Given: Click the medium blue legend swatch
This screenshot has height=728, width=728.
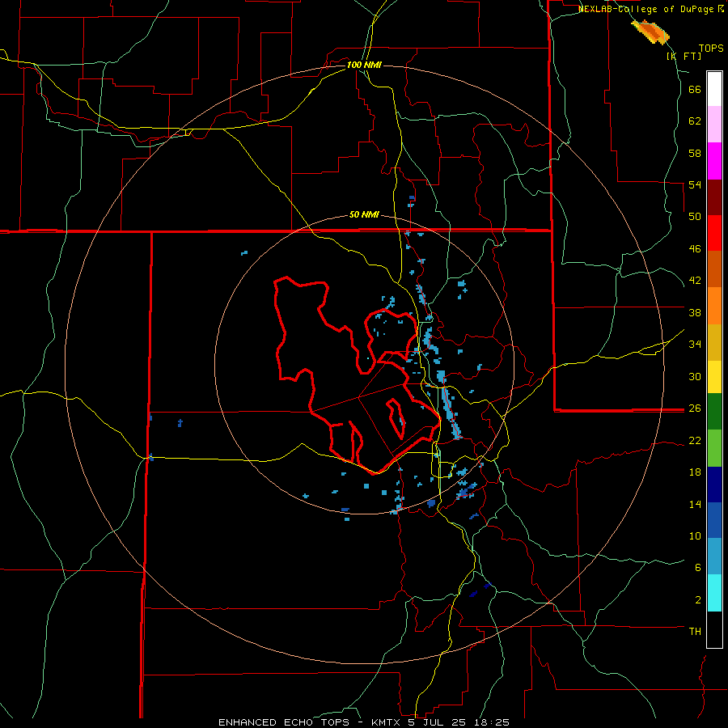Looking at the screenshot, I should pyautogui.click(x=714, y=520).
